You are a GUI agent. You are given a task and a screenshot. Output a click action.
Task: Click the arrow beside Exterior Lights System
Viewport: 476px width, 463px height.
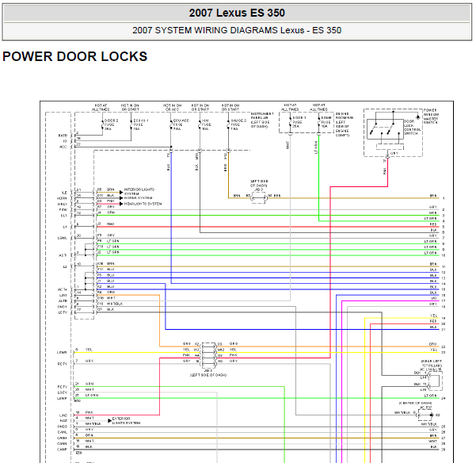pyautogui.click(x=109, y=421)
